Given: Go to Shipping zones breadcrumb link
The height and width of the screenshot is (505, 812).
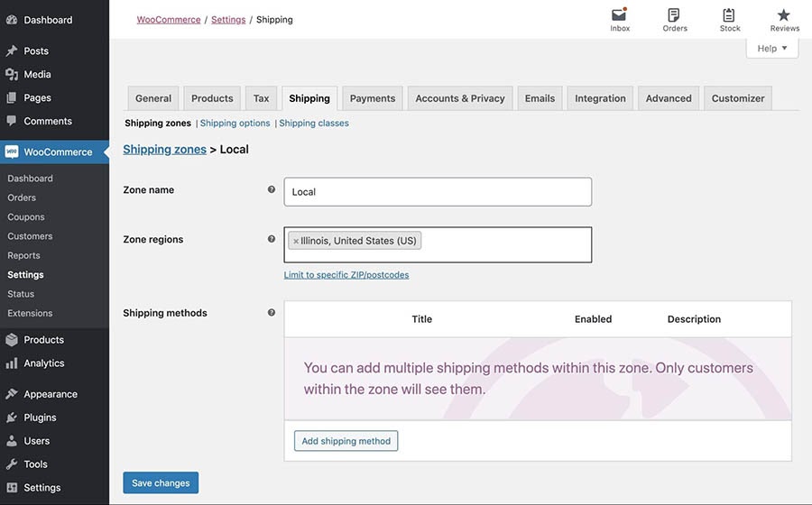Looking at the screenshot, I should pos(164,150).
